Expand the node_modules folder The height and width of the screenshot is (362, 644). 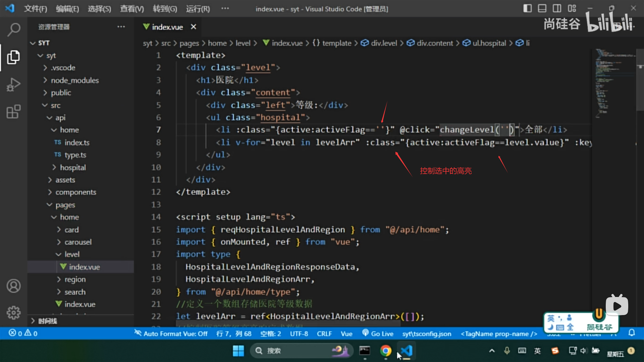coord(74,80)
